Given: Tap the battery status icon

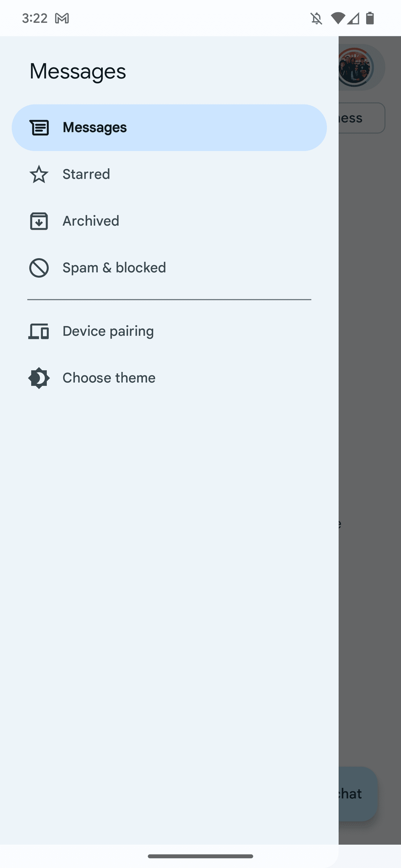Looking at the screenshot, I should coord(370,18).
